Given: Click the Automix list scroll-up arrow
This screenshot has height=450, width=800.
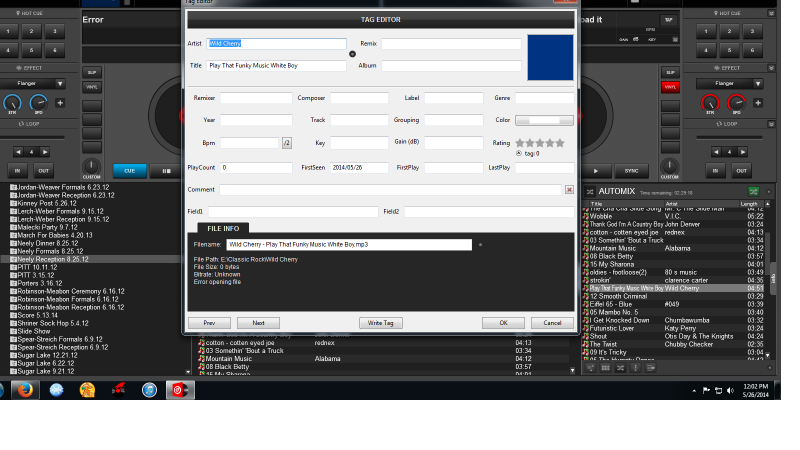Looking at the screenshot, I should [x=767, y=204].
